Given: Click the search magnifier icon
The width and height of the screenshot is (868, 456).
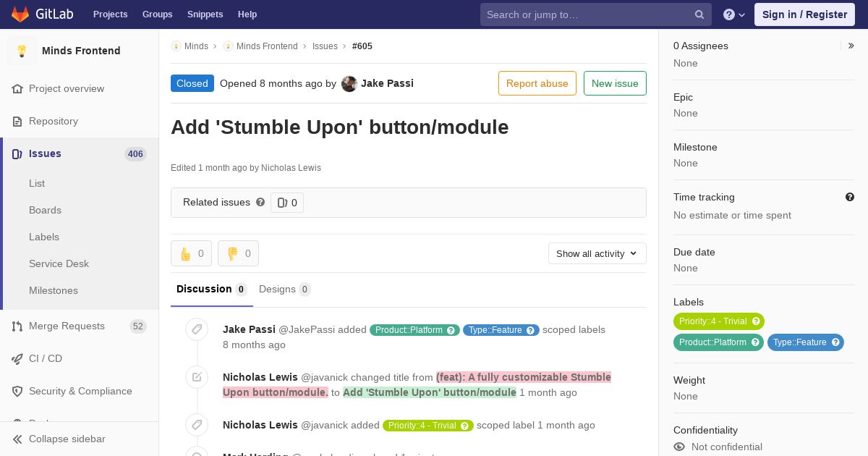Looking at the screenshot, I should click(x=699, y=14).
